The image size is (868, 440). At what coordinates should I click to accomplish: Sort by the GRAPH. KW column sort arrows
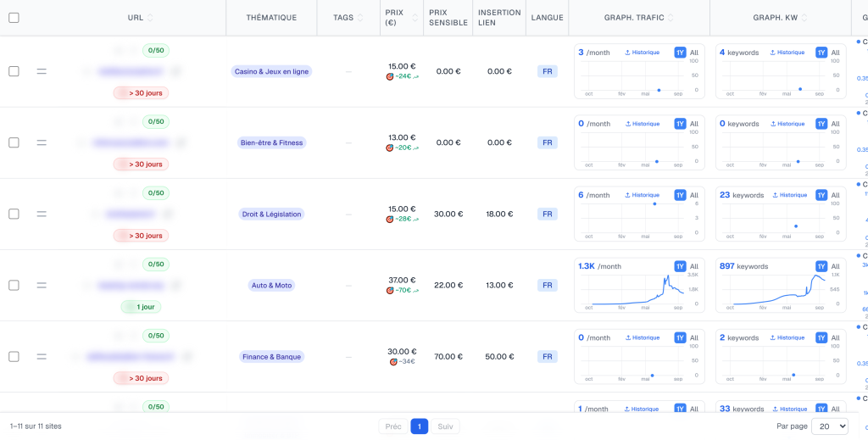tap(804, 18)
